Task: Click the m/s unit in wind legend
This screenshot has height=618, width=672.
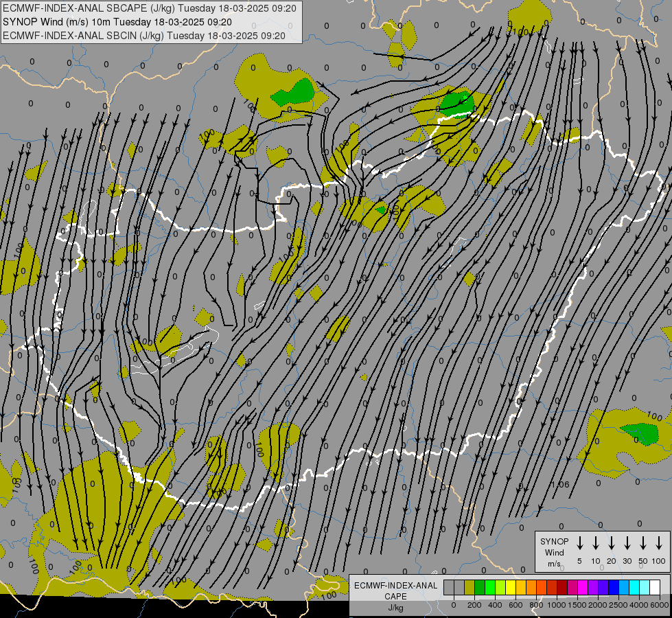Action: (x=554, y=564)
